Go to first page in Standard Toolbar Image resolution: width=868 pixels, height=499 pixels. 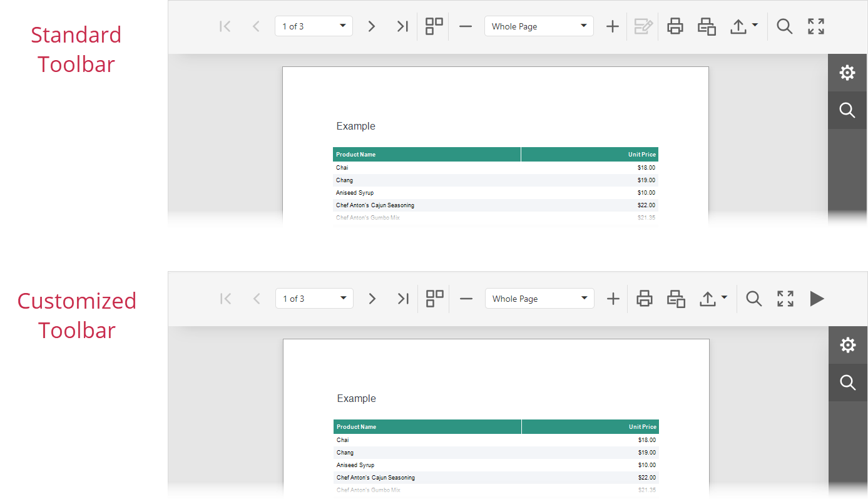coord(225,26)
